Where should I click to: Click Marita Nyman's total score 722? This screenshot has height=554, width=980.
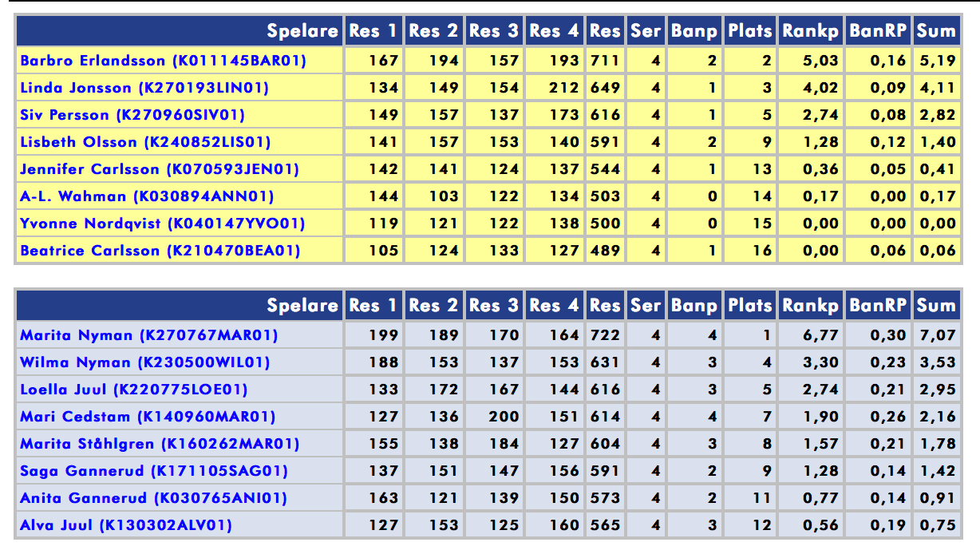tap(604, 335)
